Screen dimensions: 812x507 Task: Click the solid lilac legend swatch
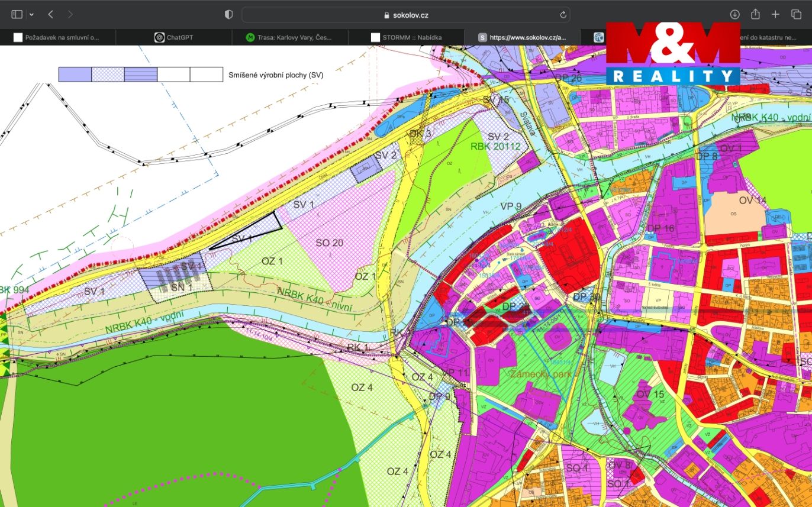[75, 75]
